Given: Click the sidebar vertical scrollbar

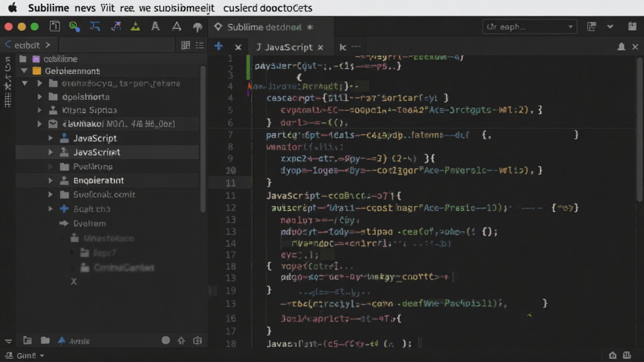Looking at the screenshot, I should click(x=203, y=140).
